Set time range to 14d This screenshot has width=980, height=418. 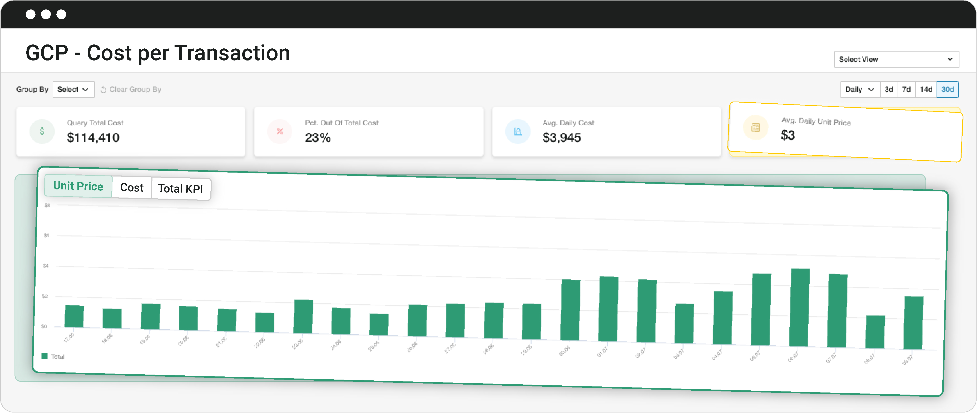pos(926,90)
